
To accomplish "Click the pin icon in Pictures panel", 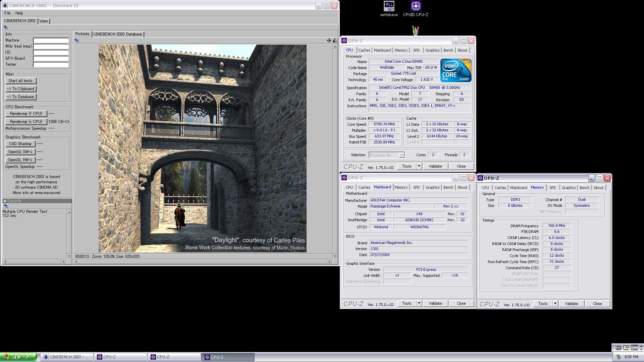I will coord(77,41).
